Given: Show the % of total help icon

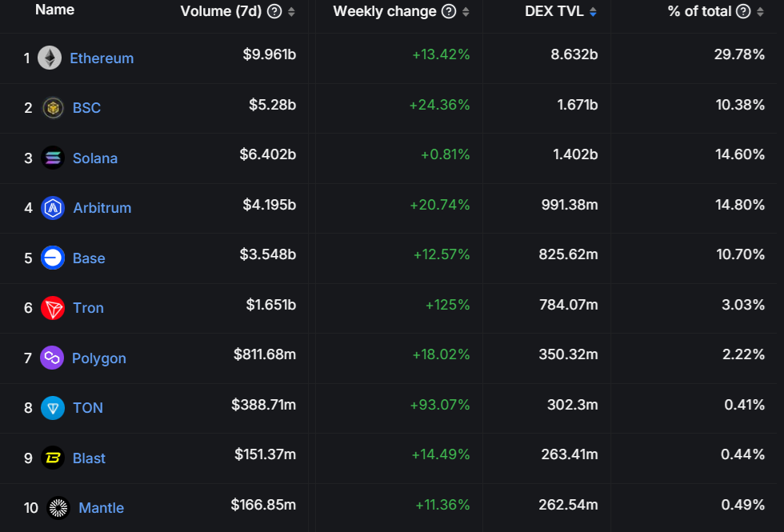Looking at the screenshot, I should (x=743, y=11).
